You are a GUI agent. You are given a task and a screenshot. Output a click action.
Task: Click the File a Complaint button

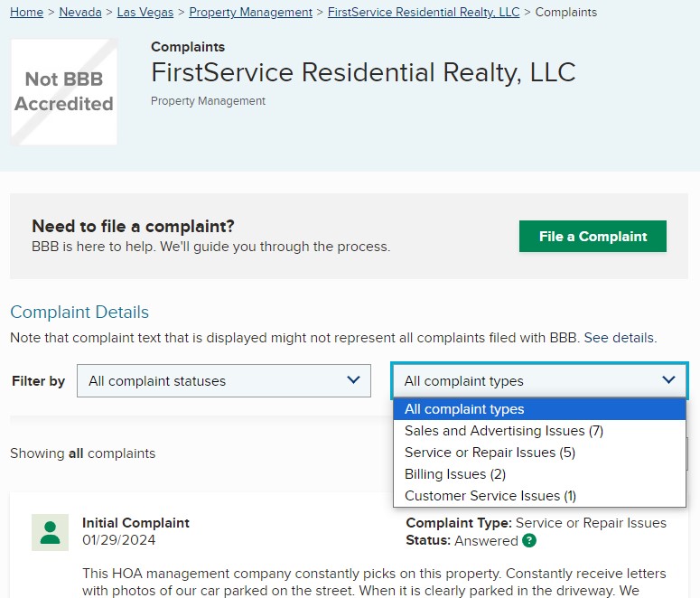[593, 237]
